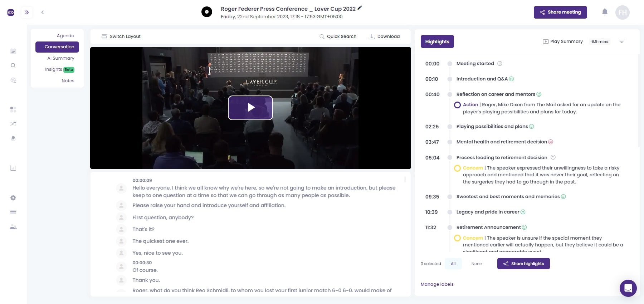Switch to the AI Summary tab
This screenshot has height=304, width=644.
pyautogui.click(x=61, y=58)
